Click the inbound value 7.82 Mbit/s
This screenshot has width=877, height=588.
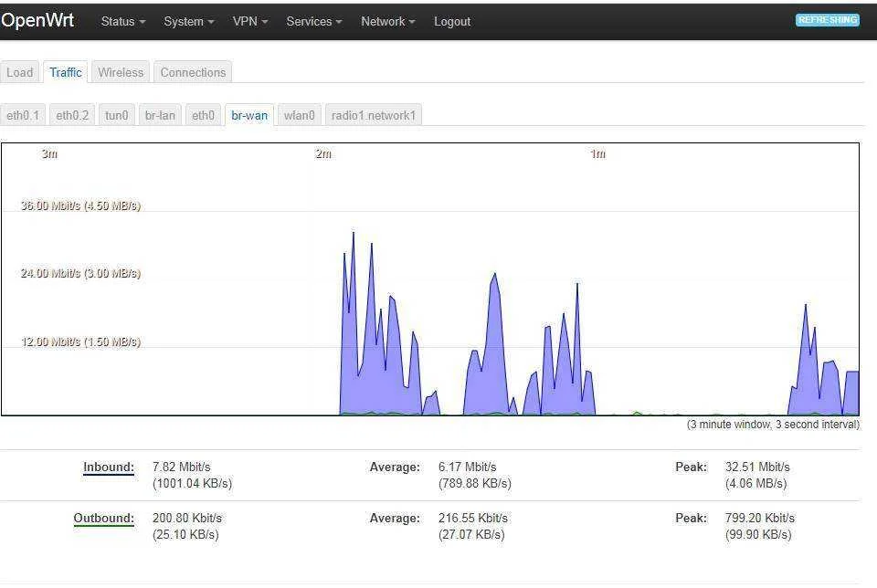coord(181,467)
